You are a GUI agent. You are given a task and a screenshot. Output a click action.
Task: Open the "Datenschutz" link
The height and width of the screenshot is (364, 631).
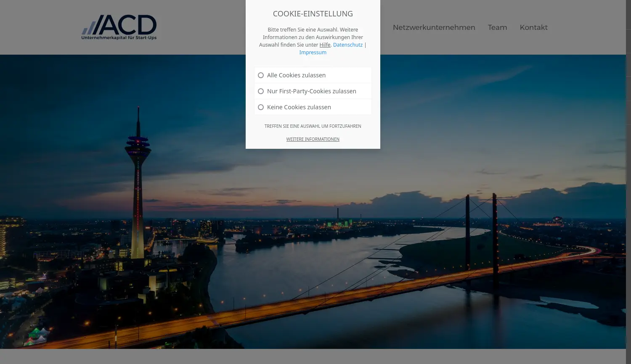(x=348, y=45)
